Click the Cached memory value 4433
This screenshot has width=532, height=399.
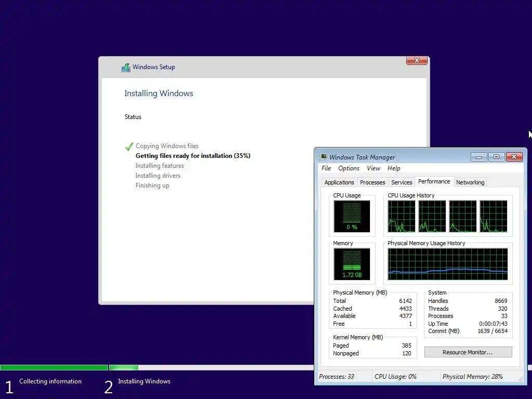tap(405, 309)
